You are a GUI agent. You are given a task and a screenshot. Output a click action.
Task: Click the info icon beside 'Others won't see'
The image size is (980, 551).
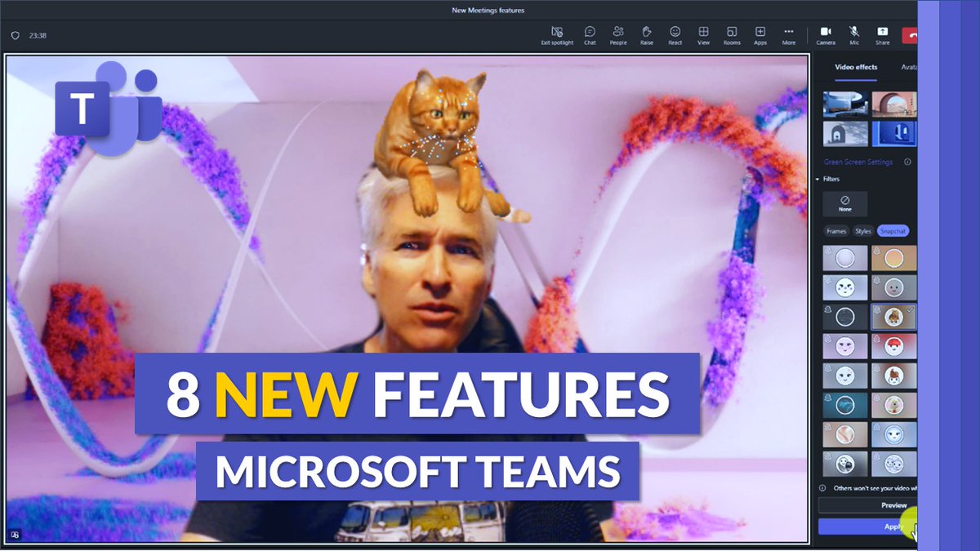tap(822, 488)
